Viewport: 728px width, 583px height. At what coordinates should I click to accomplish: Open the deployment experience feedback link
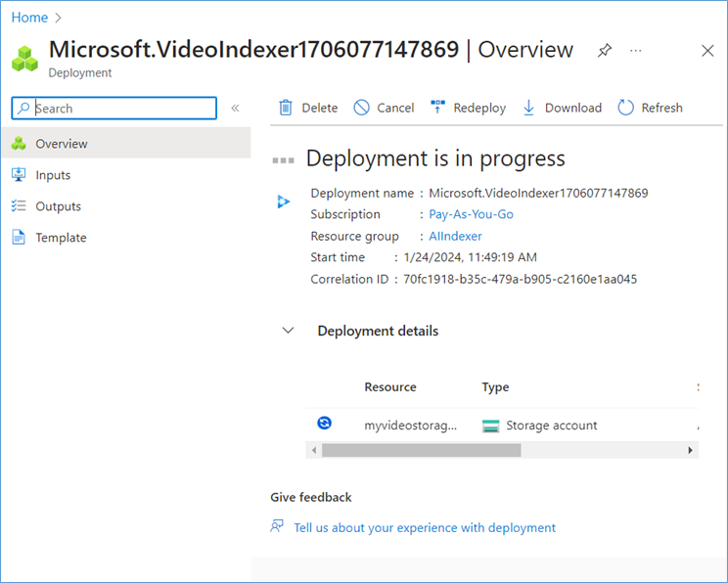425,527
